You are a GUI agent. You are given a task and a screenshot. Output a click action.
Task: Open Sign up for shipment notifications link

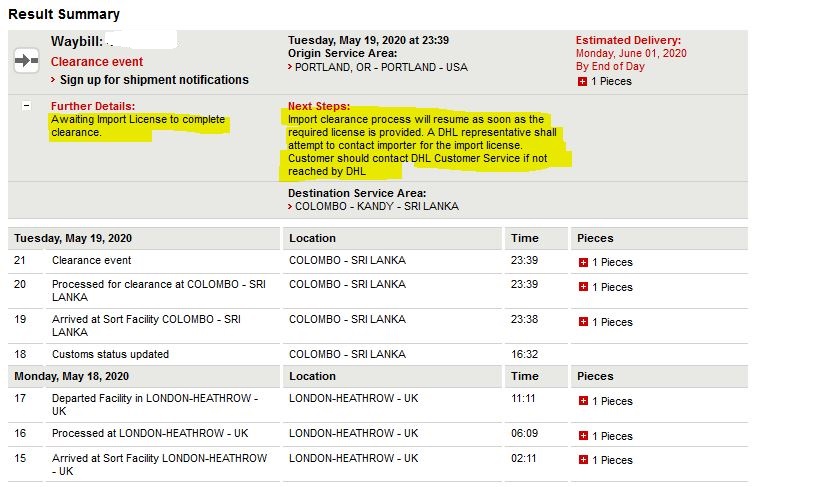(154, 80)
